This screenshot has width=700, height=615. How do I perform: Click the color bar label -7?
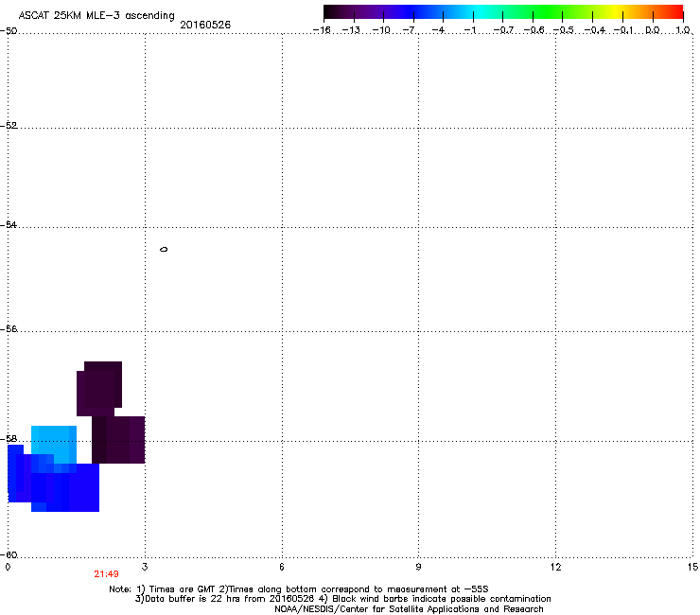coord(410,30)
